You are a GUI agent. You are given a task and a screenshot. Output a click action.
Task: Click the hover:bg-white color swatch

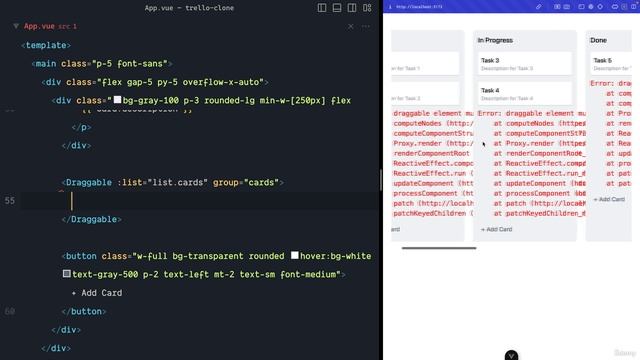(x=295, y=256)
